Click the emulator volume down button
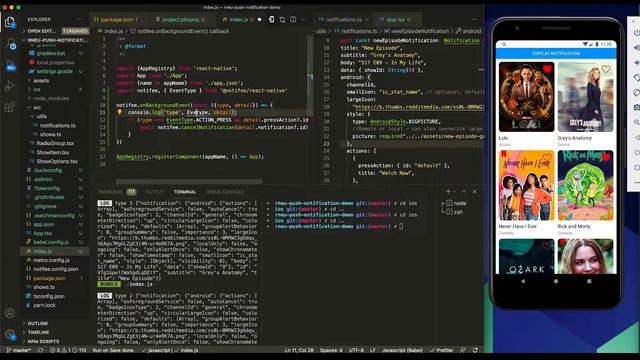This screenshot has height=360, width=640. pos(637,62)
